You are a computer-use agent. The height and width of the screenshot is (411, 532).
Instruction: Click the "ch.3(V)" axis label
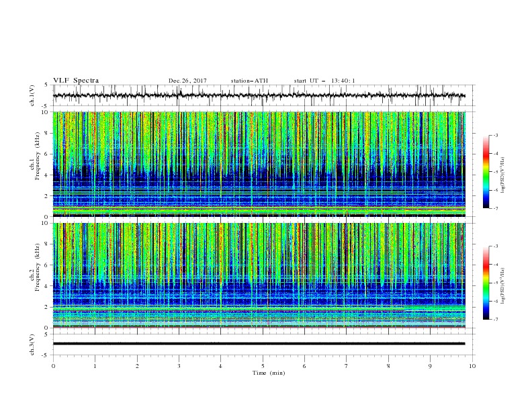32,345
